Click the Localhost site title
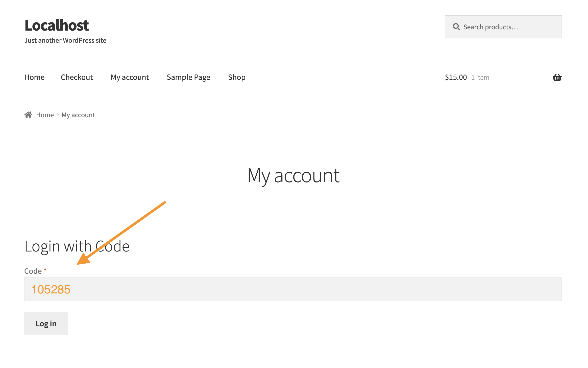This screenshot has height=368, width=588. tap(57, 25)
